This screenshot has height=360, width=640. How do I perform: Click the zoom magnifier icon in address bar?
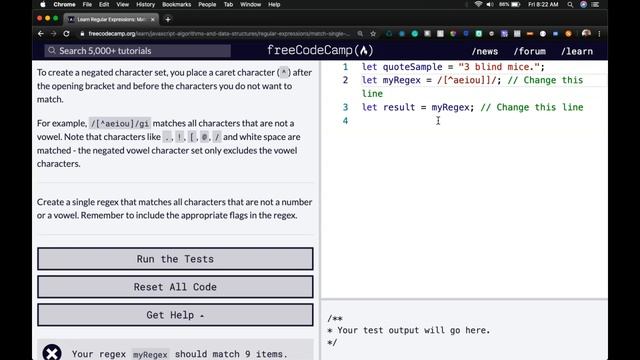click(360, 34)
